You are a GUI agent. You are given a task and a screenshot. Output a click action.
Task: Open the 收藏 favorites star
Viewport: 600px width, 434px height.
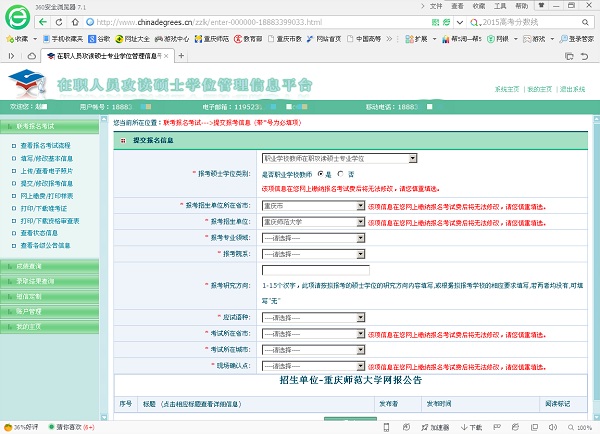coord(17,39)
